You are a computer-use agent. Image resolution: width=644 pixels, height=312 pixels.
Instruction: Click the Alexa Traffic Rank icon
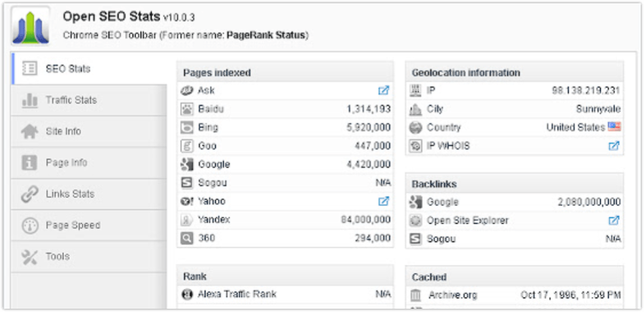point(187,295)
